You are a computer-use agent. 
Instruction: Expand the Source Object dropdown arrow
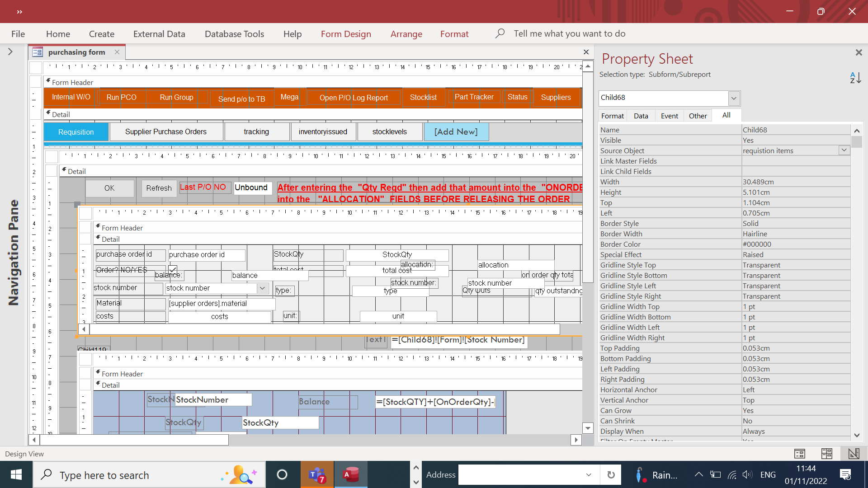[x=844, y=150]
